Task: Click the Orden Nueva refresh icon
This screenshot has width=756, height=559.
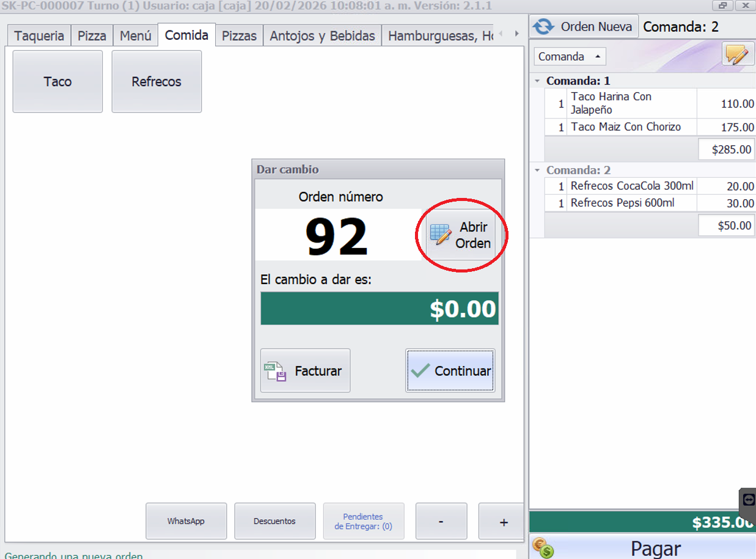Action: pos(543,27)
